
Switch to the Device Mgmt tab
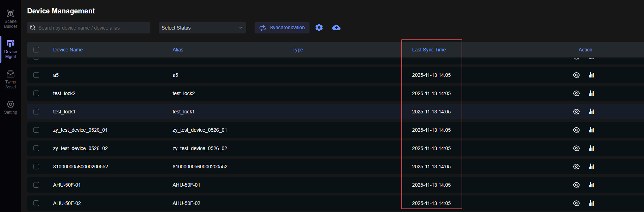11,49
